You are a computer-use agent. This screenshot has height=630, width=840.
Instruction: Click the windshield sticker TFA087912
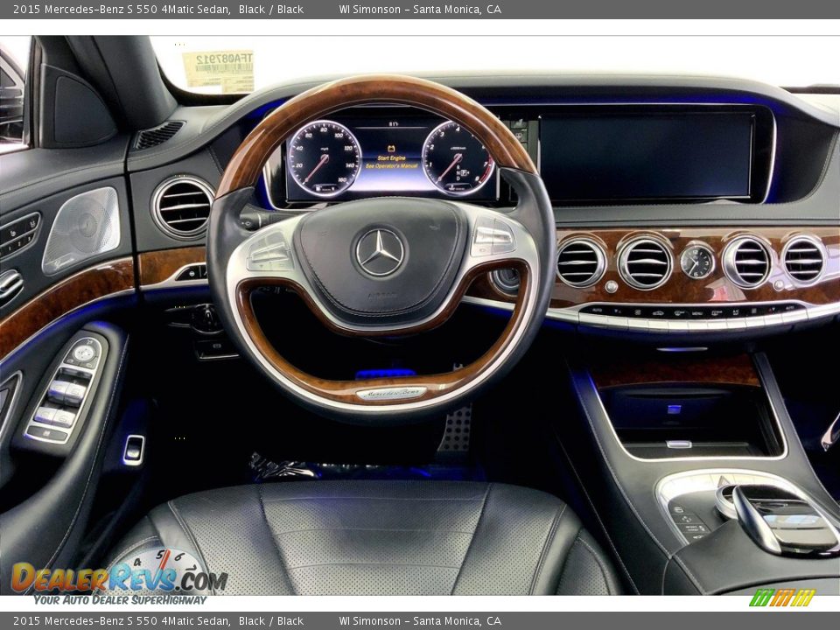(218, 70)
